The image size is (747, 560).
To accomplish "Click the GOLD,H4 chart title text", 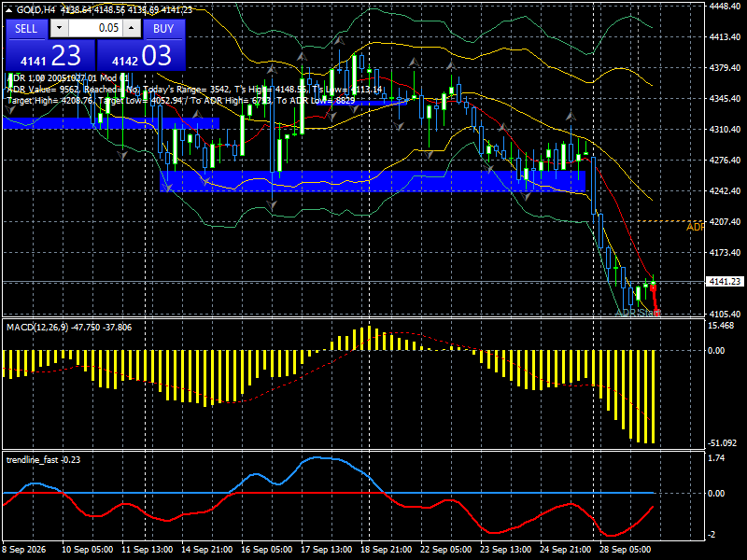I will 34,10.
